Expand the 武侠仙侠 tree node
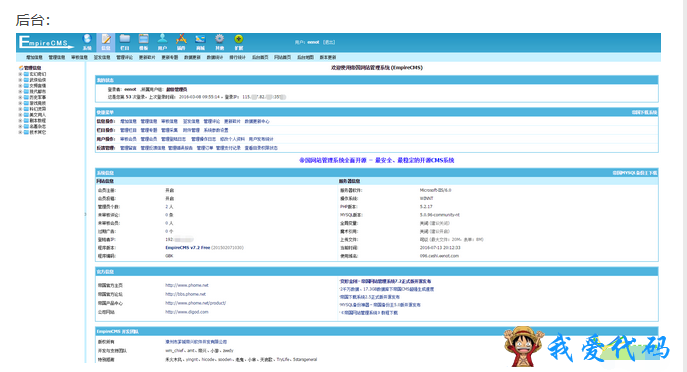The width and height of the screenshot is (687, 372). pos(20,80)
